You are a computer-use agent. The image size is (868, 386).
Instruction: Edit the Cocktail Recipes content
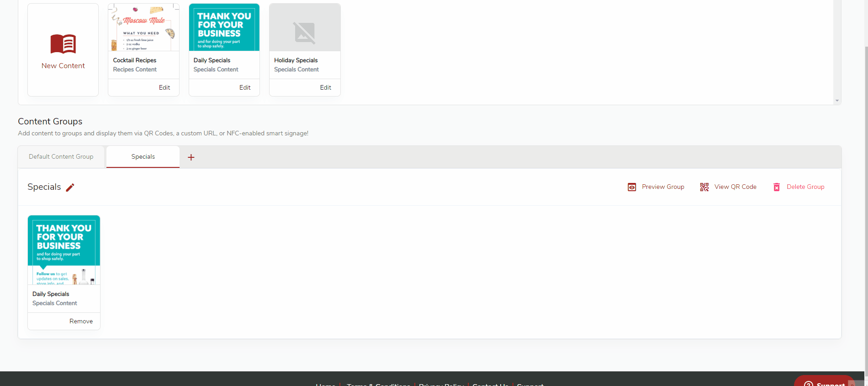click(164, 87)
